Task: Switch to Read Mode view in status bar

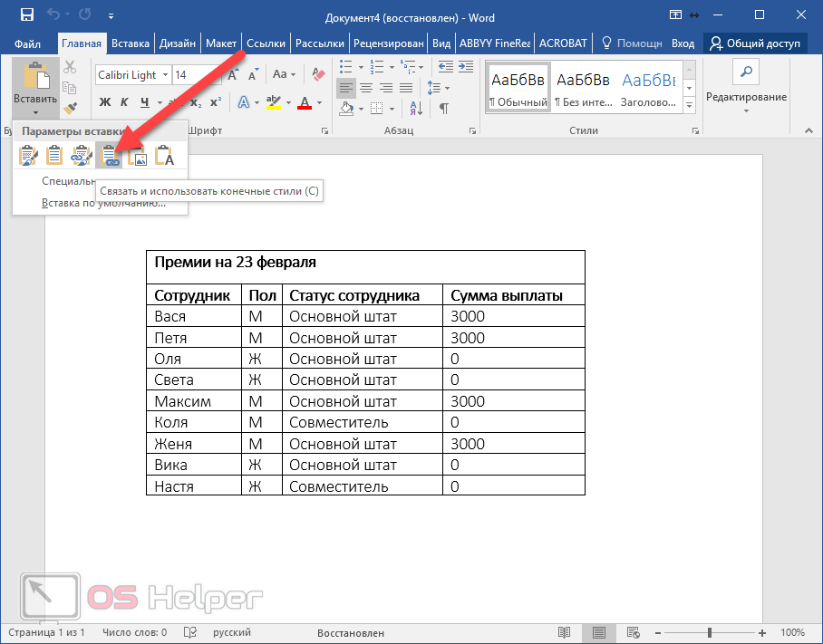Action: tap(565, 632)
